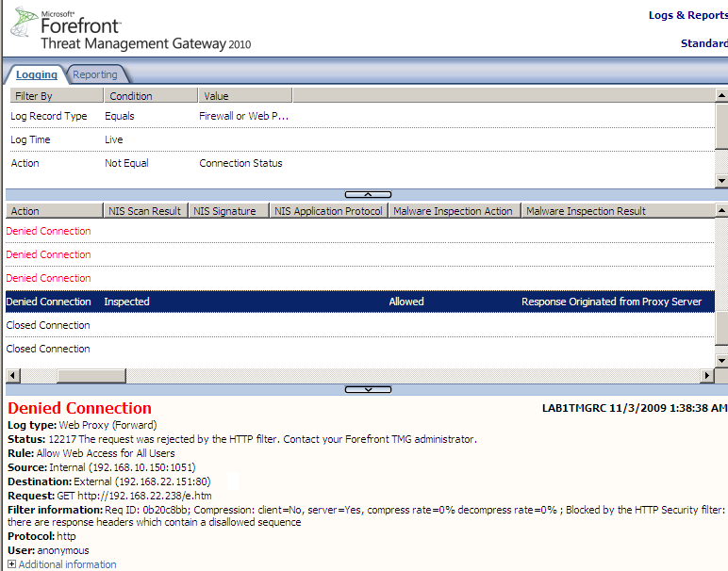
Task: Select second Denied Connection log row
Action: 360,254
